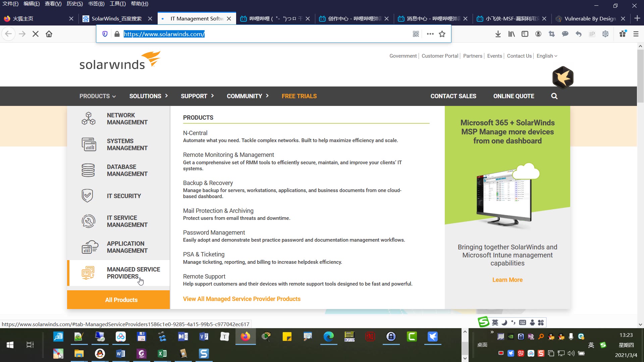Image resolution: width=644 pixels, height=362 pixels.
Task: Open the Backup & Recovery link
Action: coord(208,183)
